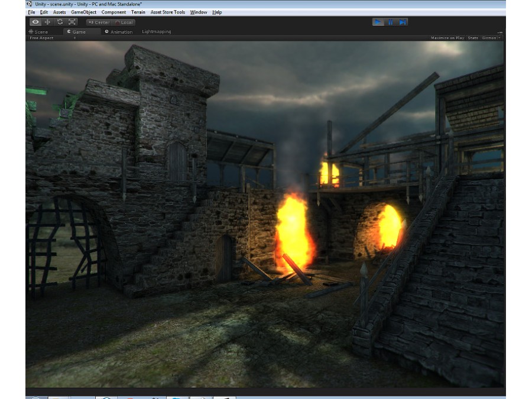Select the Rotate transform tool
532x399 pixels.
pos(60,22)
